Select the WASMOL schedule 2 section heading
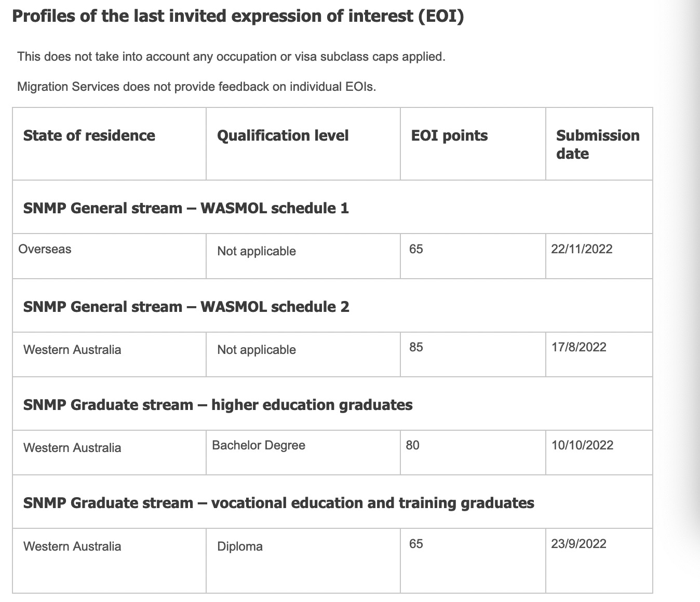This screenshot has height=602, width=700. [x=186, y=307]
